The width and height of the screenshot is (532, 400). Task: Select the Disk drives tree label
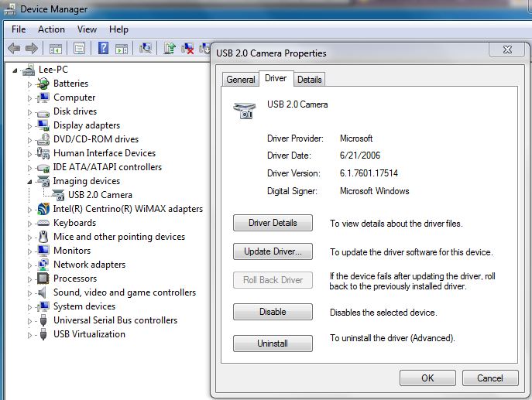tap(75, 111)
